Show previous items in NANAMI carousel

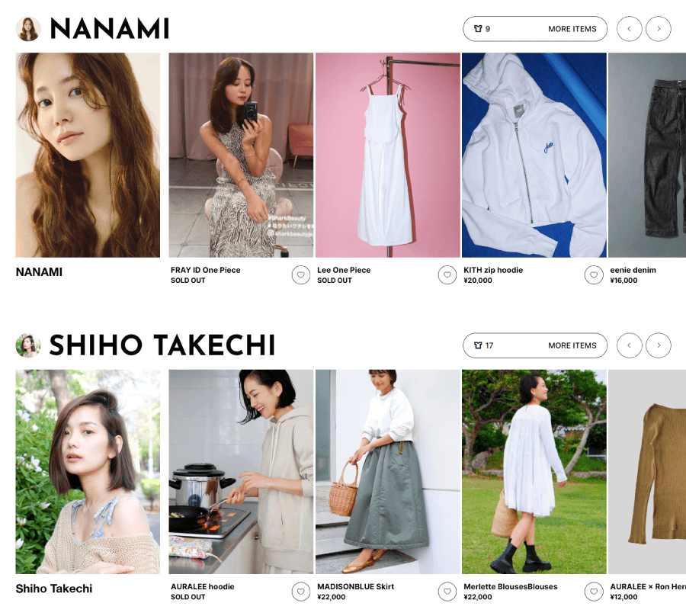629,29
